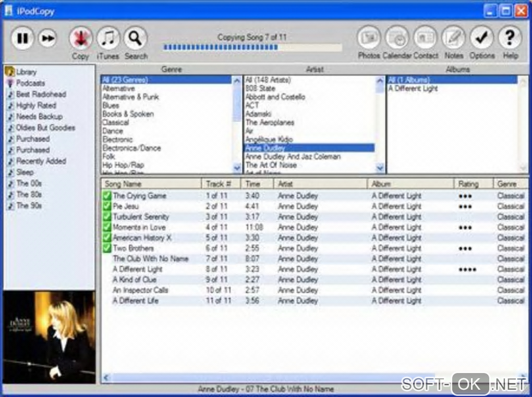The image size is (532, 397).
Task: Click the copying progress bar
Action: 252,47
